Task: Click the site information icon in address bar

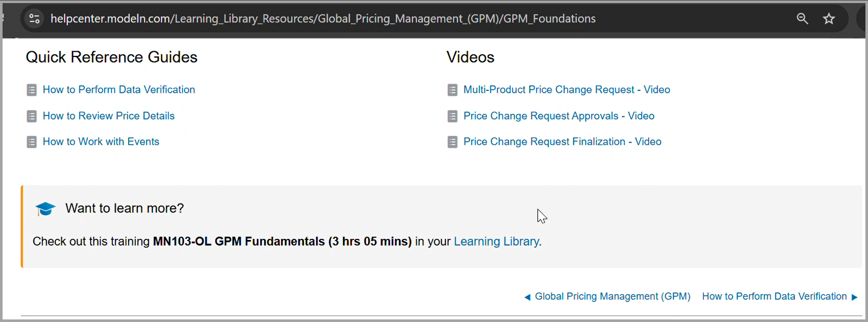Action: [34, 19]
